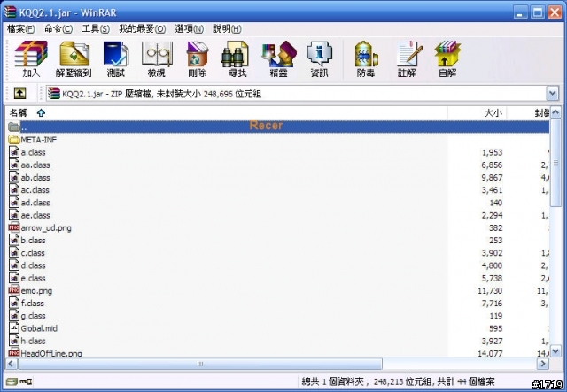The image size is (567, 392).
Task: Click the horizontal scrollbar right arrow
Action: click(542, 364)
